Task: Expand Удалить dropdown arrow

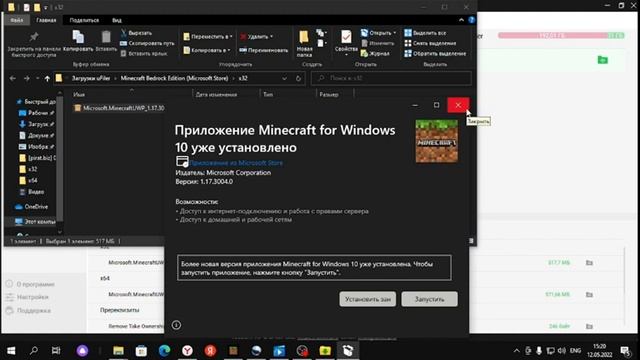Action: (271, 37)
